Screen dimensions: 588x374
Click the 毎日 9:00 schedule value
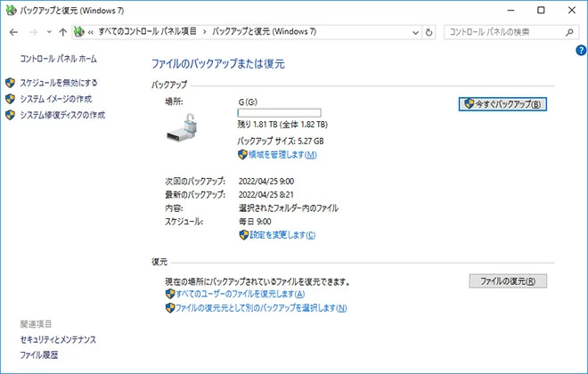coord(255,222)
